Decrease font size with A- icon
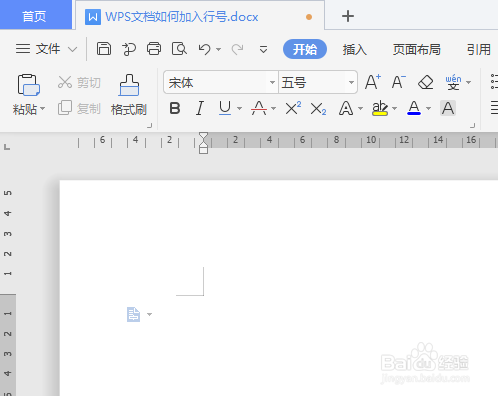Image resolution: width=498 pixels, height=396 pixels. click(398, 82)
